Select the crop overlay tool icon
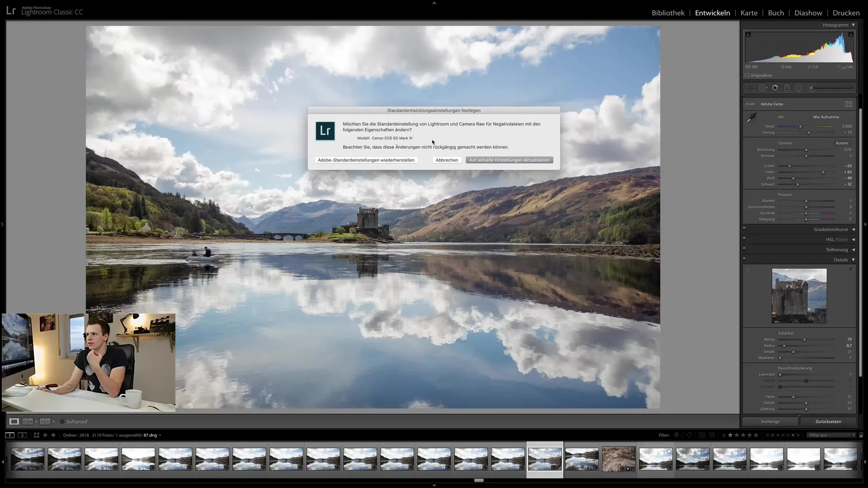The width and height of the screenshot is (868, 488). tap(750, 88)
